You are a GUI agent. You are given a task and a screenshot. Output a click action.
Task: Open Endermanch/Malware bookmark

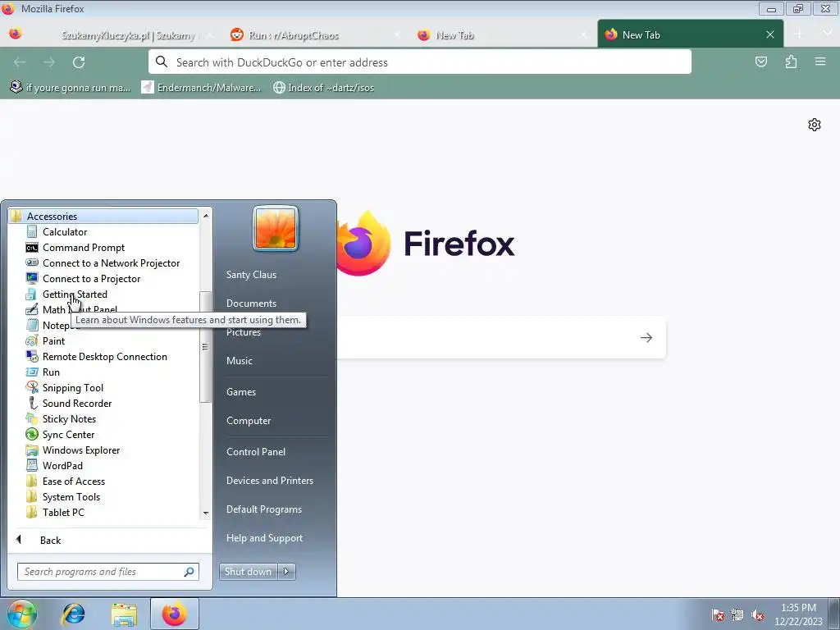201,87
